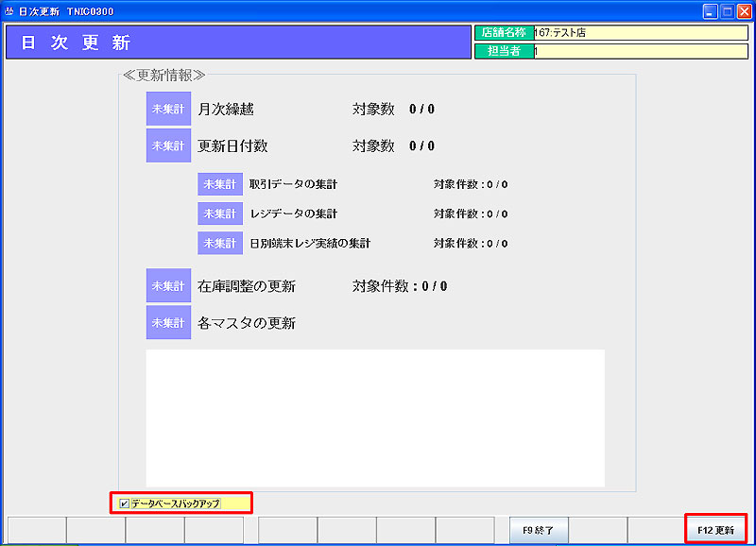Click 対象件数 : 0 / 0 for 取引データの集計
756x546 pixels.
coord(471,184)
